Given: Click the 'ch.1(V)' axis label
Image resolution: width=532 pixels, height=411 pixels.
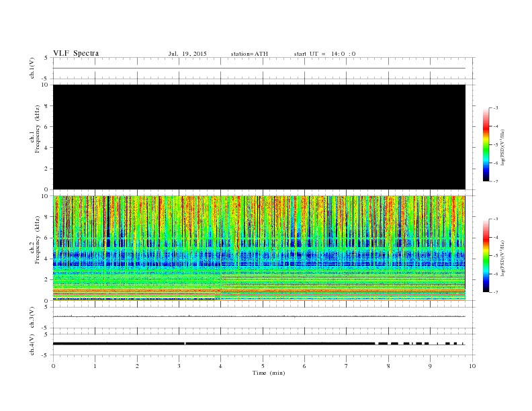Looking at the screenshot, I should (x=32, y=68).
